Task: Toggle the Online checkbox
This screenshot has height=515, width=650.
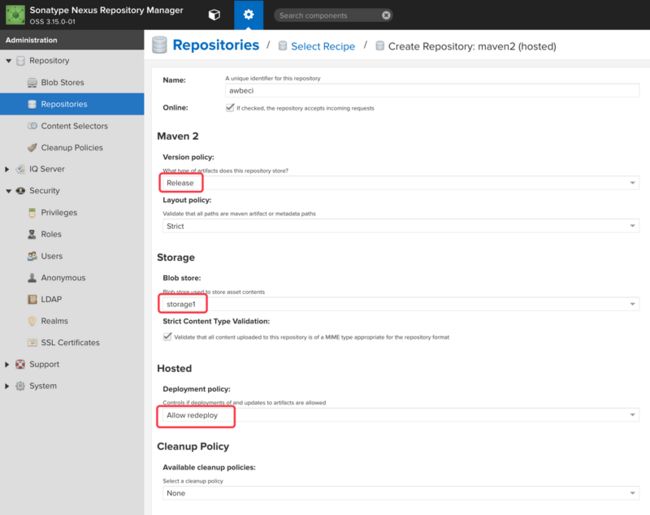Action: point(230,108)
